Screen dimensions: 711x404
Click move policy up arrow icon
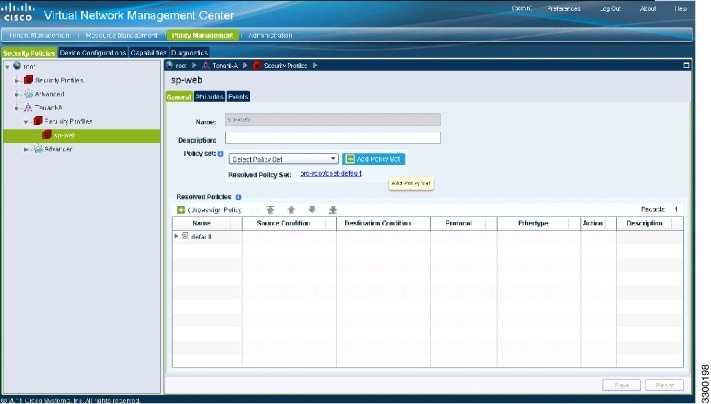292,210
